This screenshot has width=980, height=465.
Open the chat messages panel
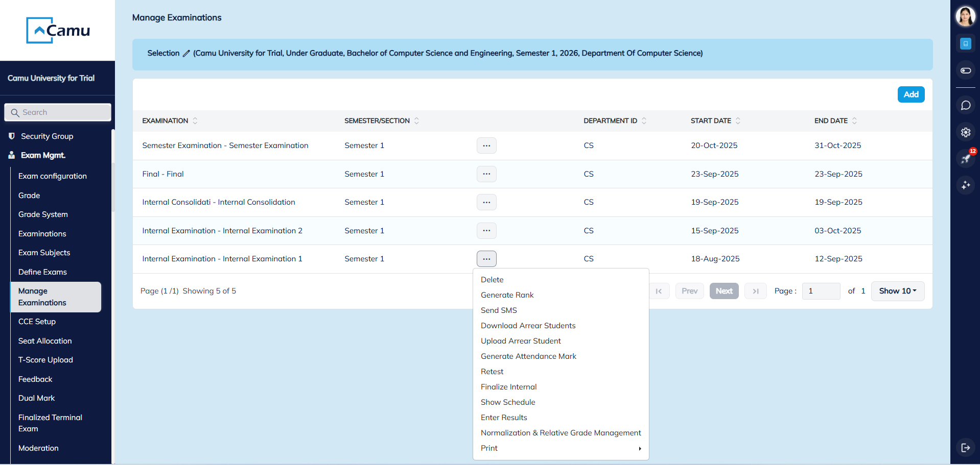point(965,106)
